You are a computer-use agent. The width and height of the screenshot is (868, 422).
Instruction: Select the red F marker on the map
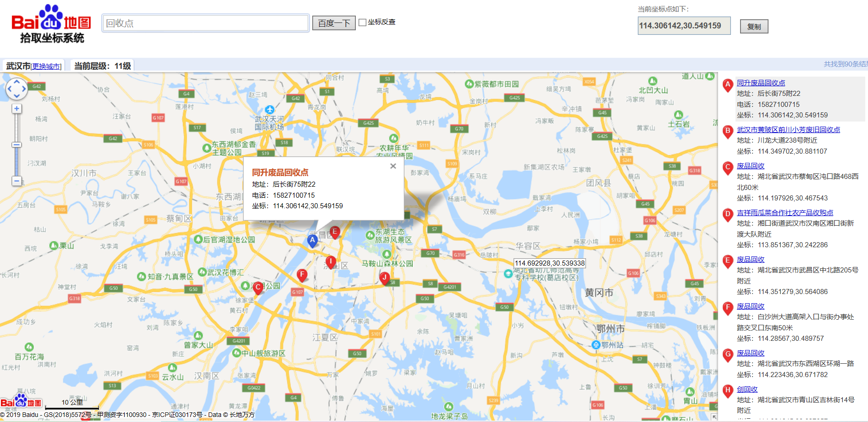(x=302, y=275)
